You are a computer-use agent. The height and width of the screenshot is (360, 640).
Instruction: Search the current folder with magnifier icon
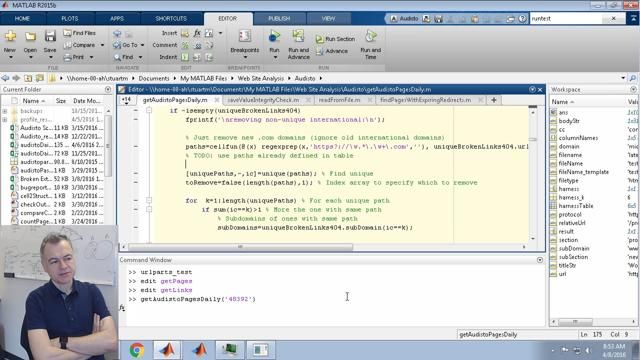[x=633, y=78]
